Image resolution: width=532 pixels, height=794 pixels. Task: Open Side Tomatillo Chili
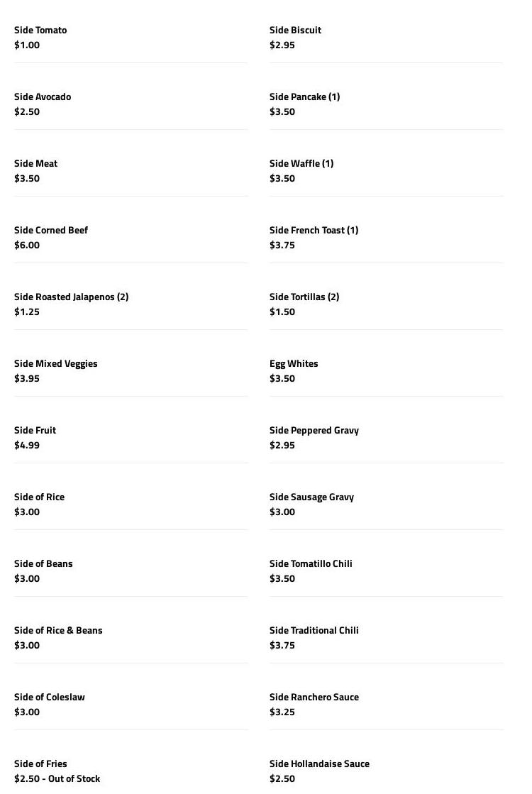tap(311, 564)
